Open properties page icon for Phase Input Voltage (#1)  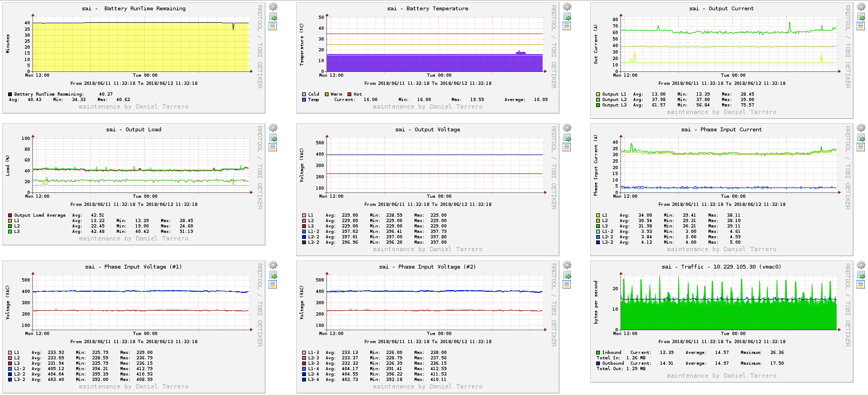273,284
